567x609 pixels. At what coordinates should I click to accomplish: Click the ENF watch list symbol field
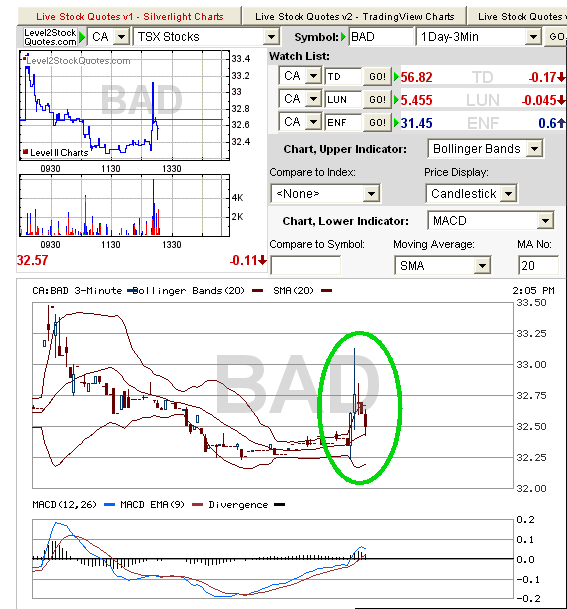pos(343,123)
